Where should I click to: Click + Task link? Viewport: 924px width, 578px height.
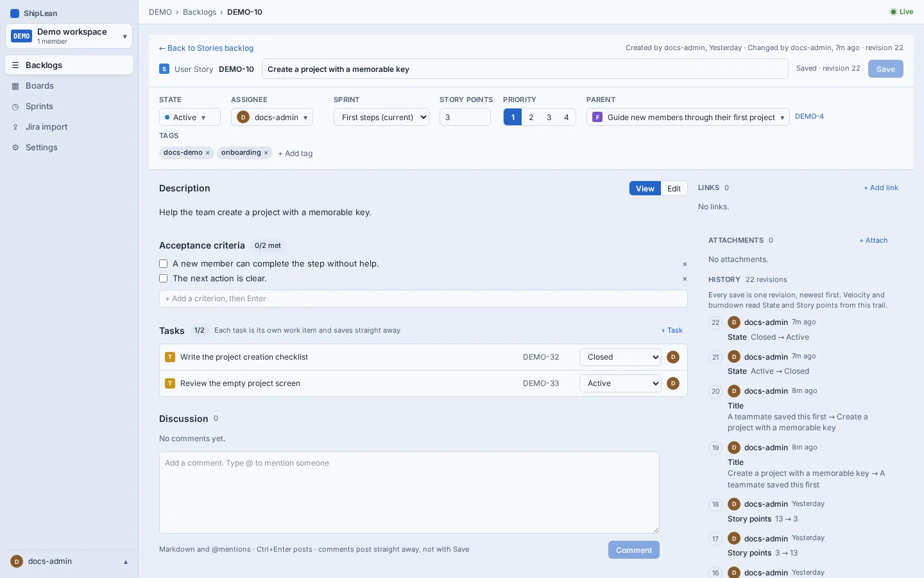[672, 331]
